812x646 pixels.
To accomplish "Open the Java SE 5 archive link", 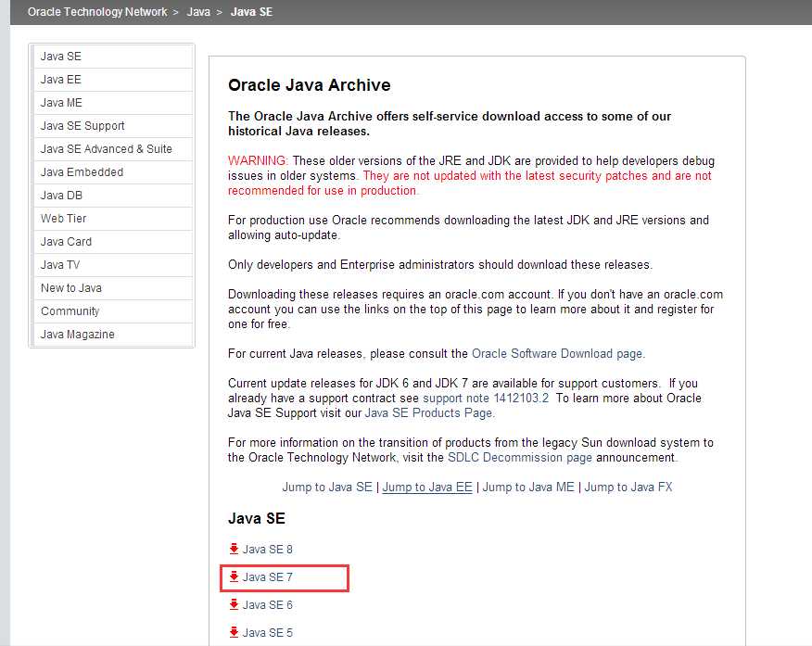I will 267,633.
